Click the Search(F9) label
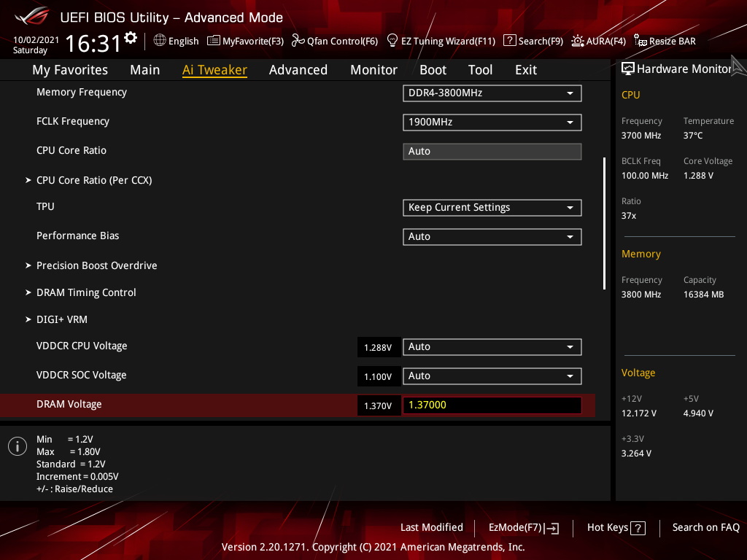The height and width of the screenshot is (560, 747). [541, 42]
